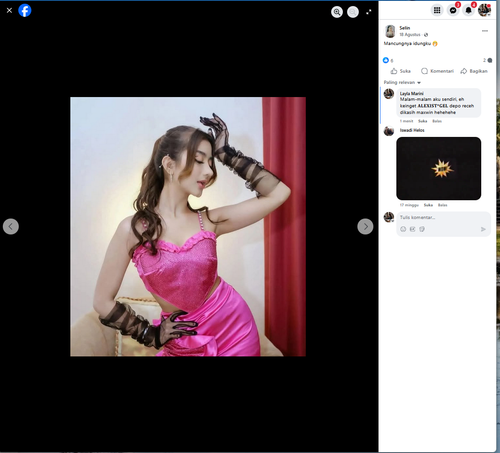Close the photo viewer with the X

[9, 10]
